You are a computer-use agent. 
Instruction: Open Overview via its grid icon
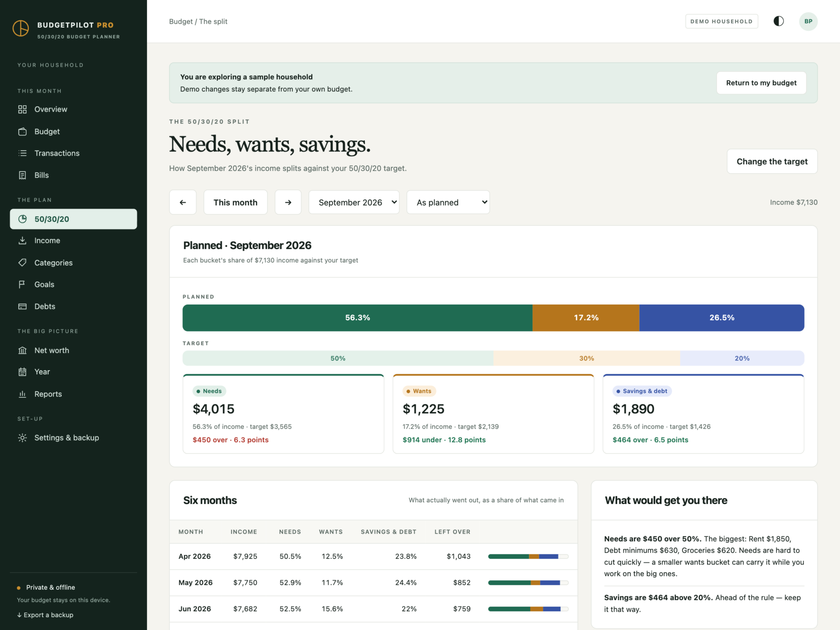[x=22, y=109]
